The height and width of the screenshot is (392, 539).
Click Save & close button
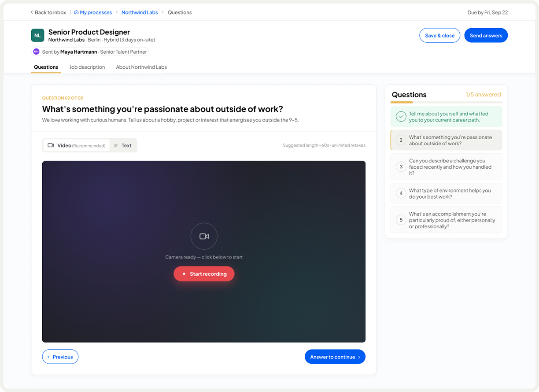coord(439,36)
